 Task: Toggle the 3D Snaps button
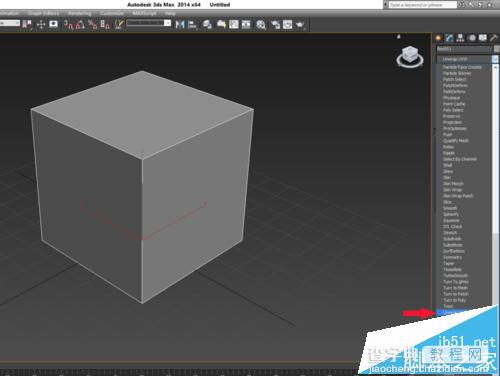tap(68, 24)
